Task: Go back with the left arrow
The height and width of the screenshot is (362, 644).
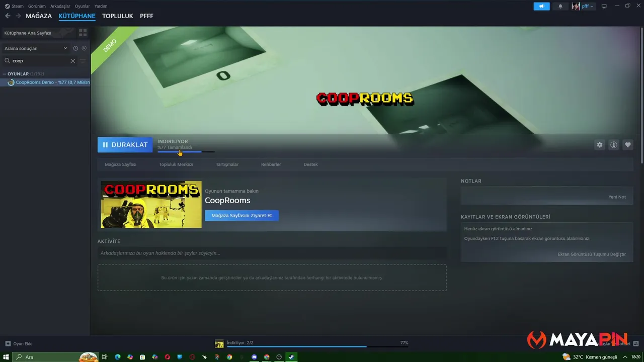Action: (x=8, y=16)
